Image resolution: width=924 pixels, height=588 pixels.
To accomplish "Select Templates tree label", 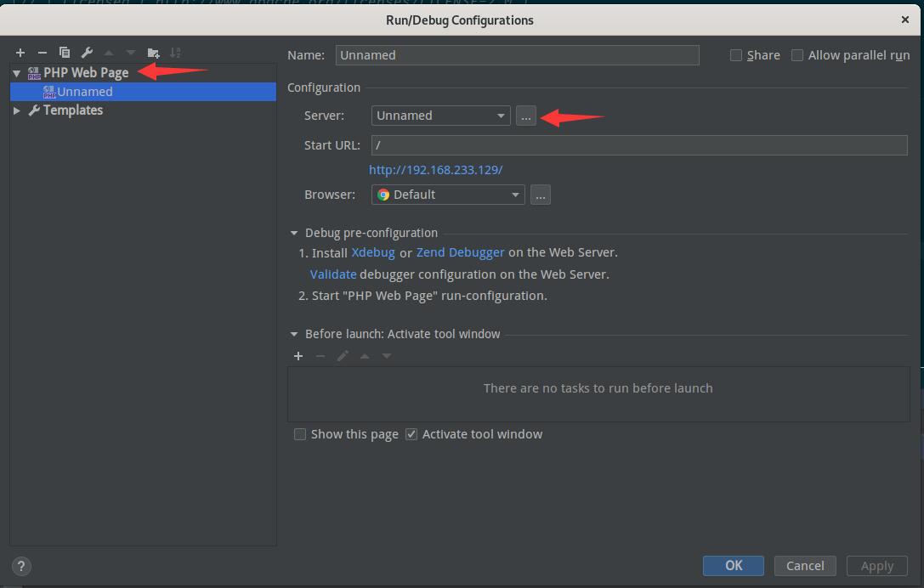I will pos(73,110).
